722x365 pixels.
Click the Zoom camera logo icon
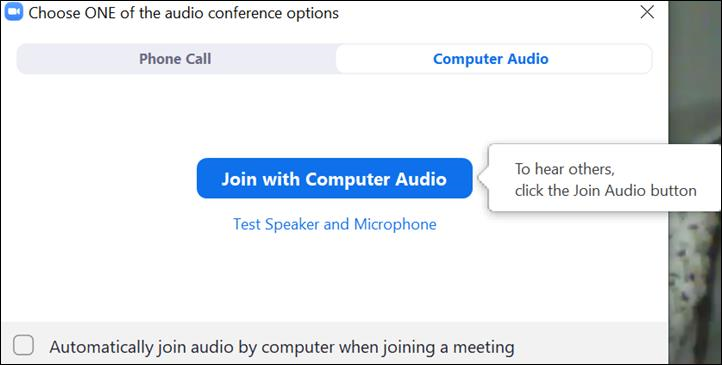click(13, 12)
